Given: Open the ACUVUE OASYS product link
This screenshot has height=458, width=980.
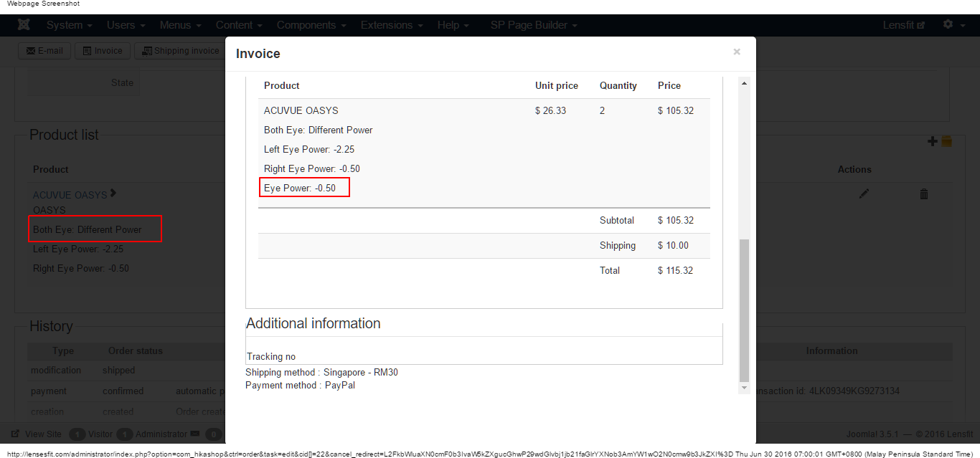Looking at the screenshot, I should (x=70, y=195).
